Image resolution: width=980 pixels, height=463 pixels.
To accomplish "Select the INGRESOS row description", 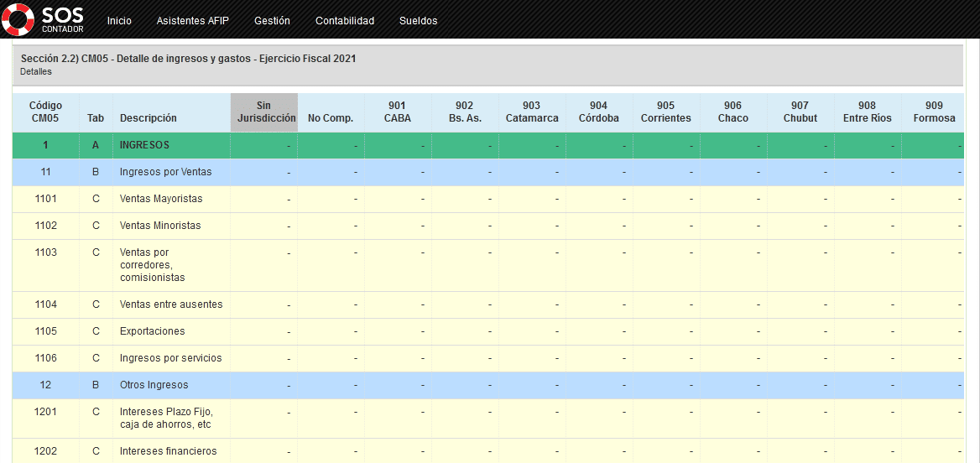I will tap(144, 145).
